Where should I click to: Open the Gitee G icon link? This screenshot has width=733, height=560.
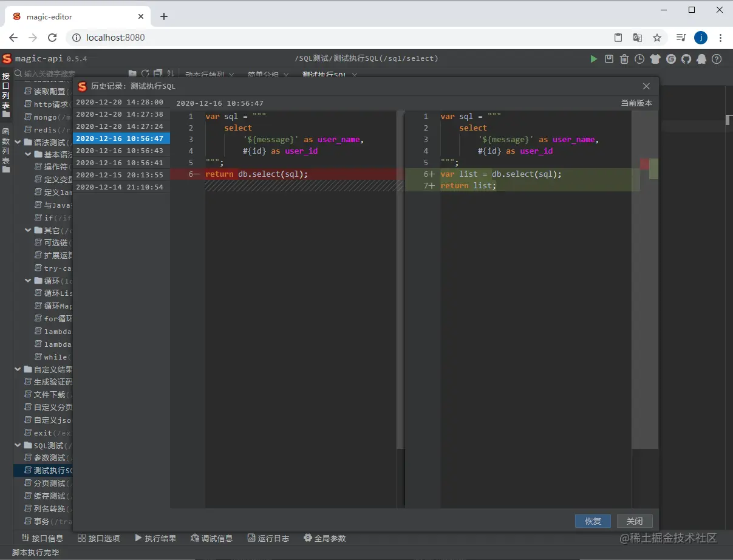point(671,59)
